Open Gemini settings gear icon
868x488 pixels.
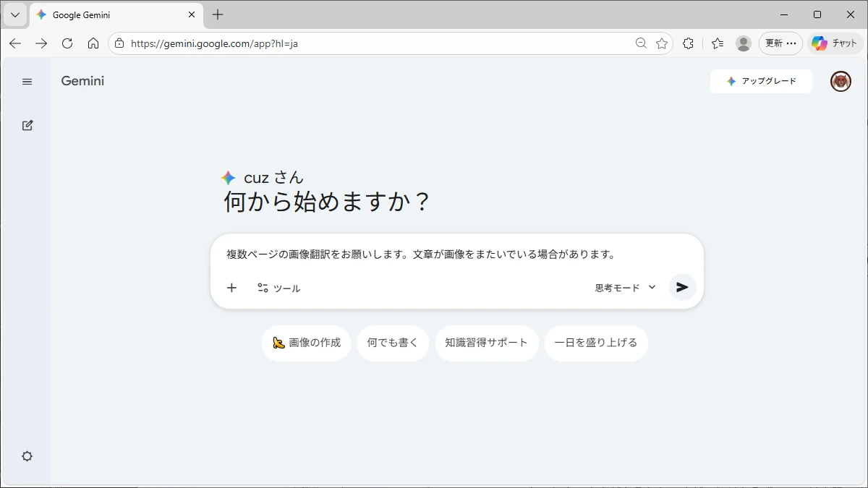[x=27, y=456]
